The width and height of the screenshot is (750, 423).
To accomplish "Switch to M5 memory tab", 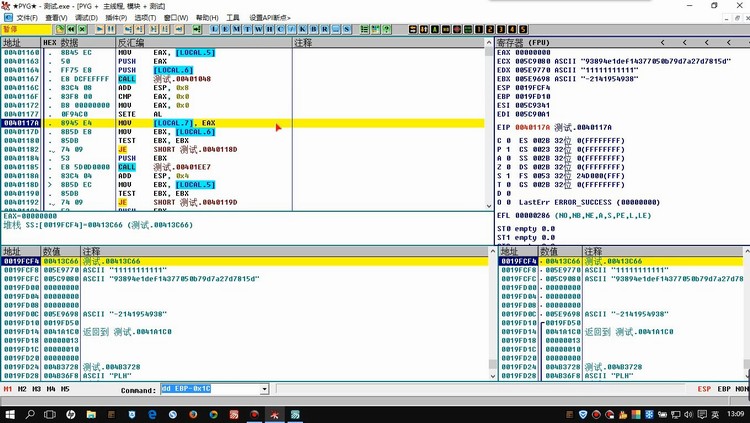I will (65, 389).
